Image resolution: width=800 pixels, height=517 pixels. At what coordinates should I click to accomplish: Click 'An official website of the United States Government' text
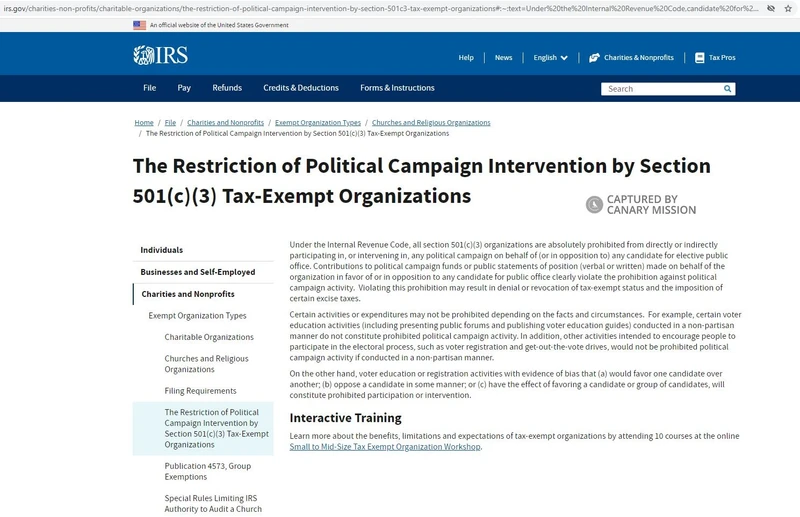click(x=219, y=25)
